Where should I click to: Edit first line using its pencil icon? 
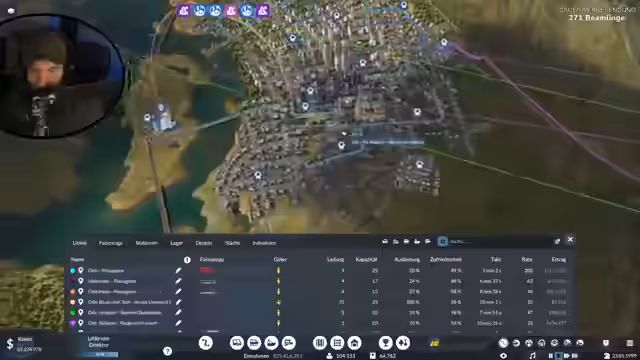(178, 270)
